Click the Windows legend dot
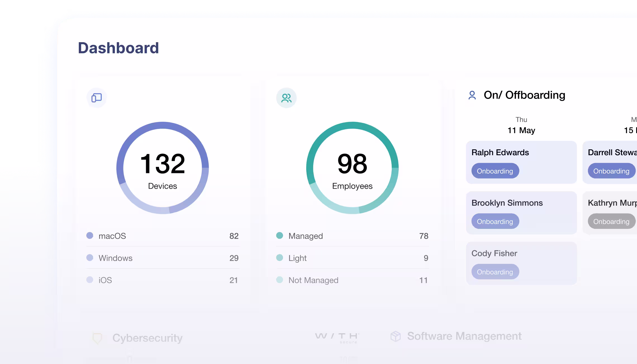This screenshot has width=637, height=364. [90, 258]
